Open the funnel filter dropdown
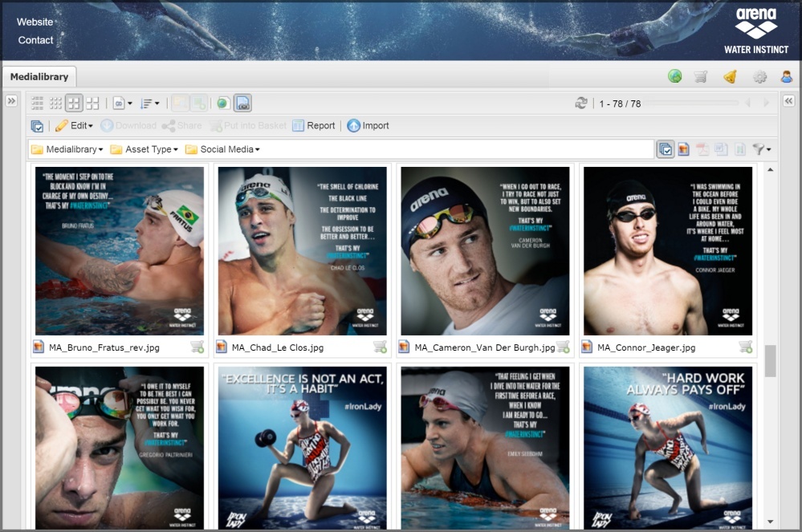This screenshot has height=532, width=802. click(x=762, y=149)
